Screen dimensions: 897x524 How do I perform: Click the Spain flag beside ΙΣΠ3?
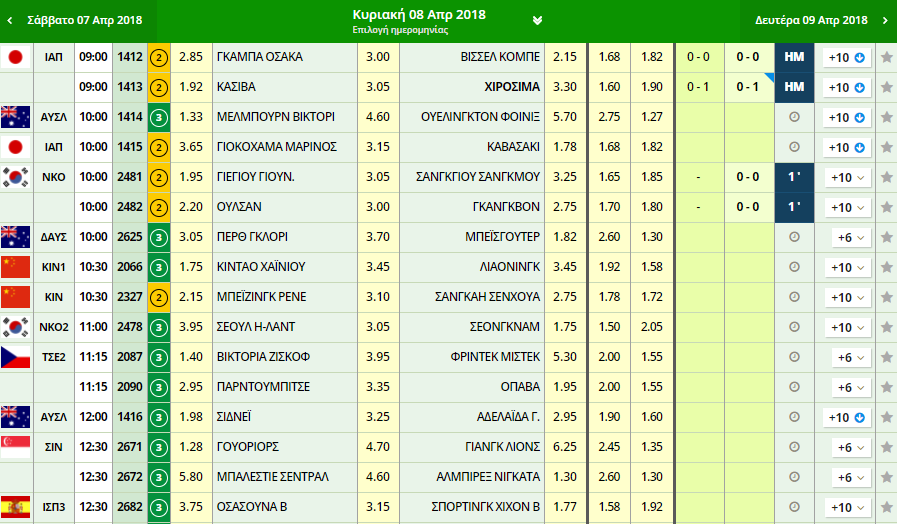(x=15, y=507)
